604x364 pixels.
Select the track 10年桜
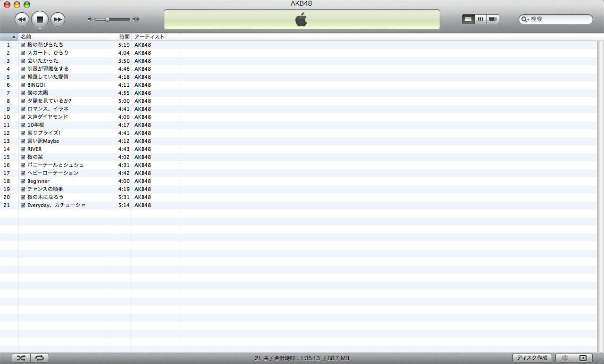35,125
